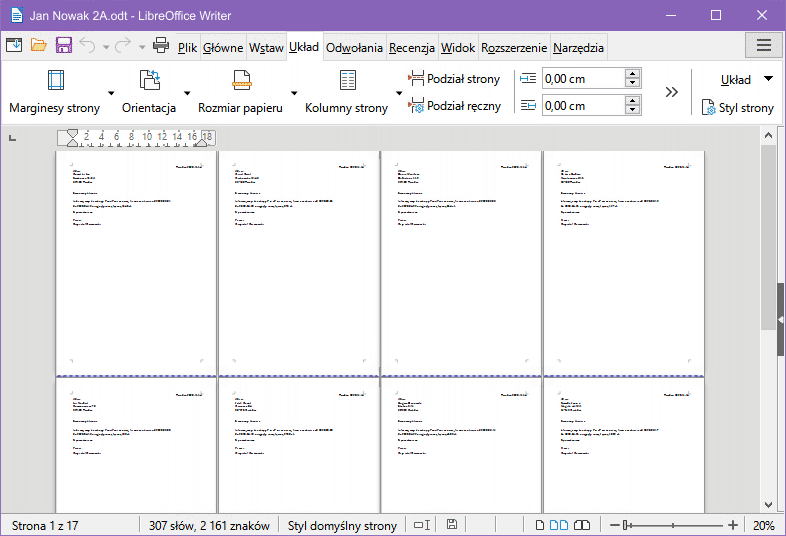The image size is (786, 536).
Task: Switch to single-page view layout
Action: (x=540, y=525)
